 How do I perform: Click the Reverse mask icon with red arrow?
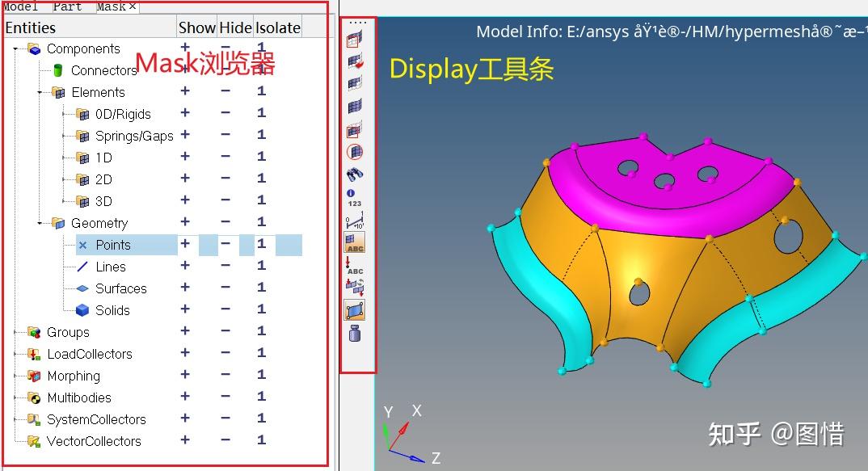click(355, 61)
